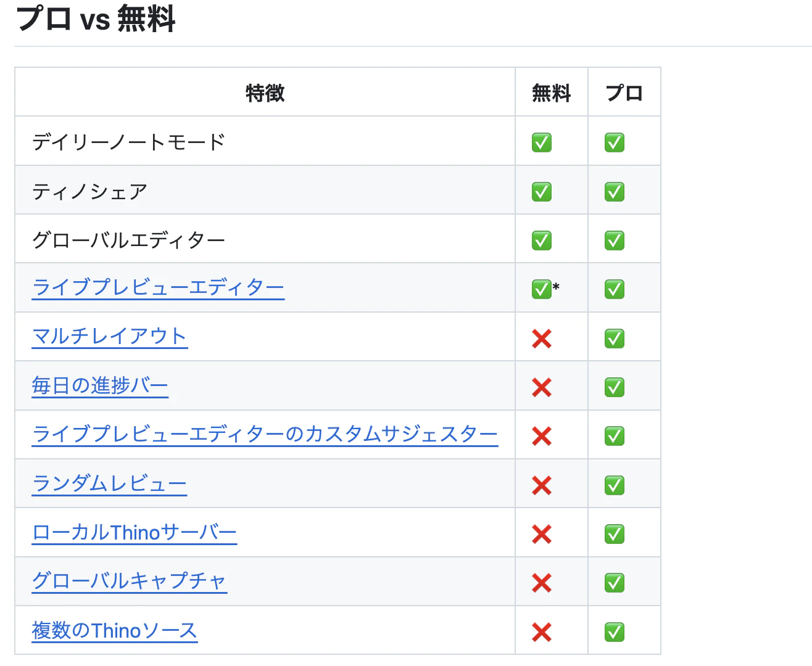
Task: Click the プロ check mark for ローカルThinoサーバー
Action: [615, 534]
